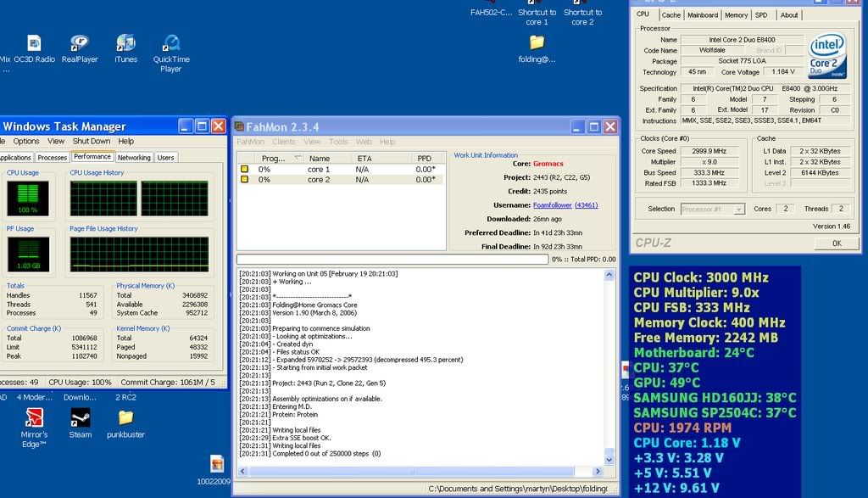Viewport: 868px width, 498px height.
Task: Select the CPU tab in CPU-Z
Action: point(643,14)
